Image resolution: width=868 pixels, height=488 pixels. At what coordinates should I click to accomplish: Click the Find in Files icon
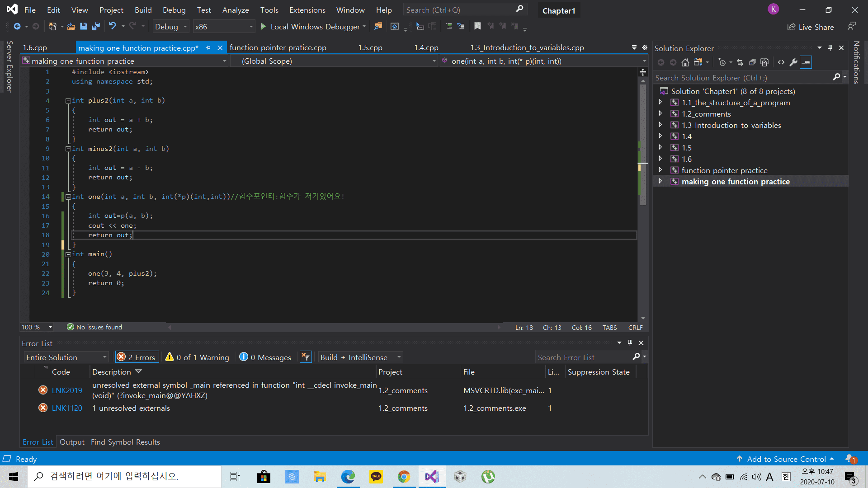click(x=378, y=27)
